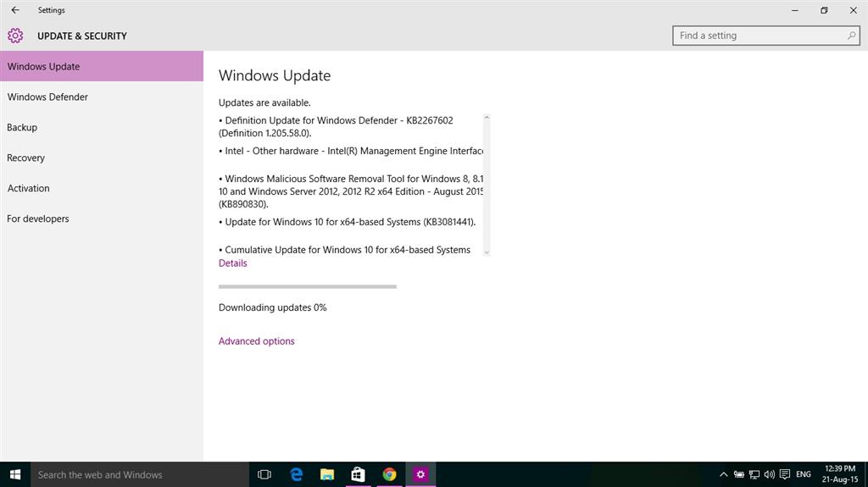Click the update list scrollbar down arrow
Screen dimensions: 868x487
tap(487, 252)
